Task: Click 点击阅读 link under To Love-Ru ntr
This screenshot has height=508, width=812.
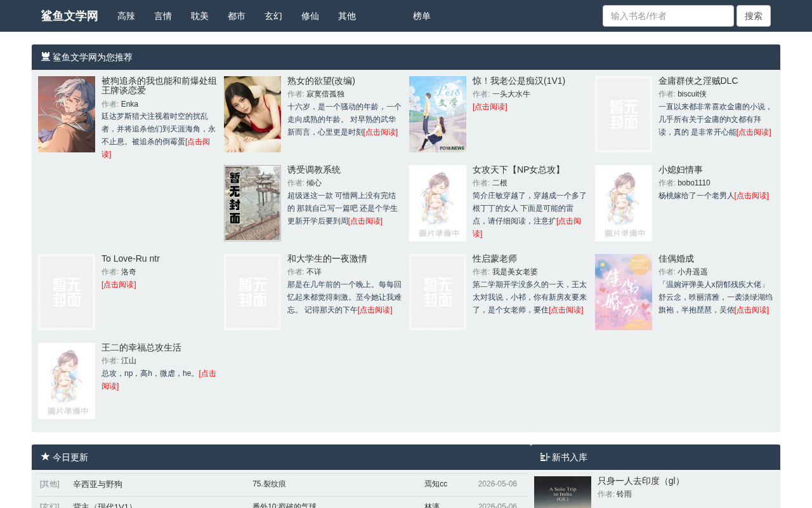Action: point(119,284)
